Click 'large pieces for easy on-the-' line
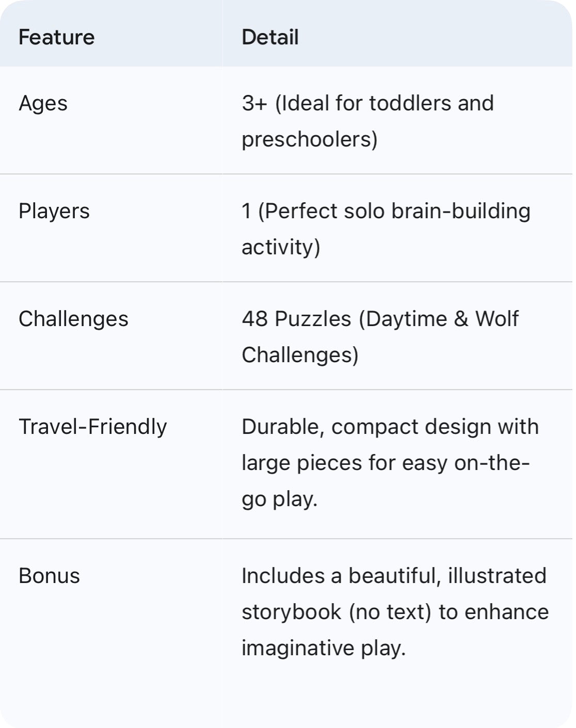The image size is (576, 728). pos(386,463)
